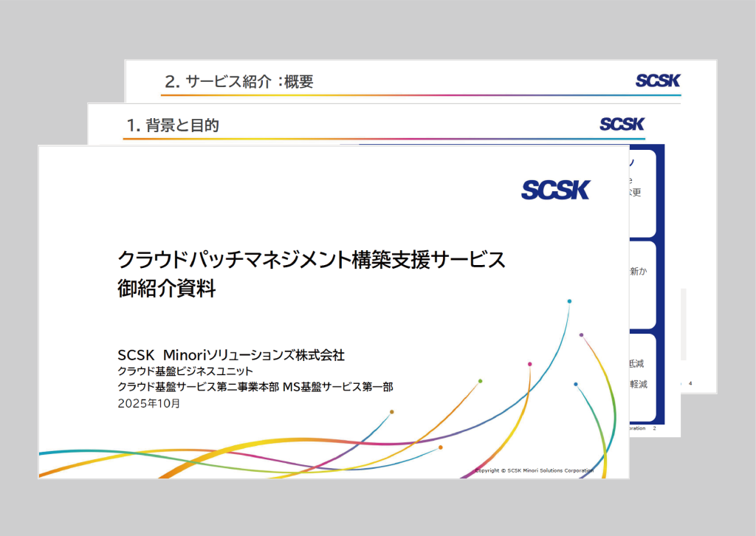Click the orange dot nearest the copyright text
Viewport: 756px width, 536px height.
[441, 447]
